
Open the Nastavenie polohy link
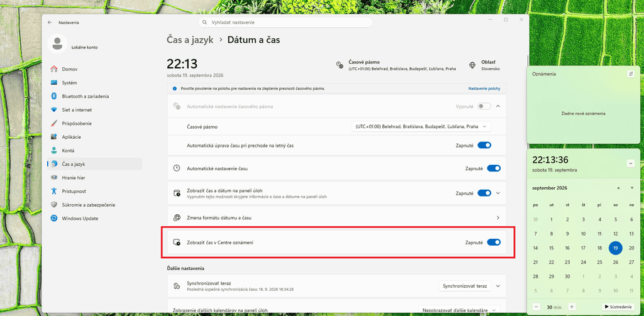(x=484, y=88)
